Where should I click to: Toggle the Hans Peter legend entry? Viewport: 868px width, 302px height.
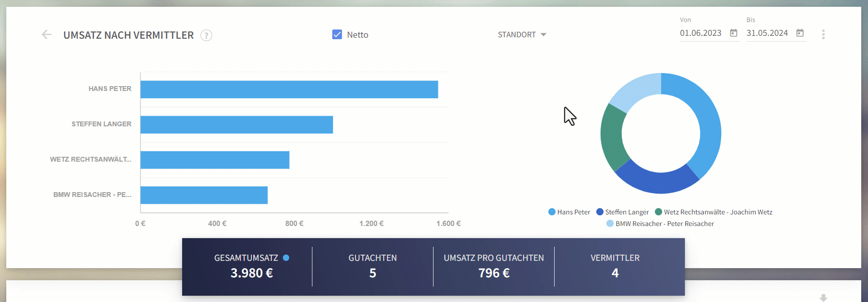569,212
